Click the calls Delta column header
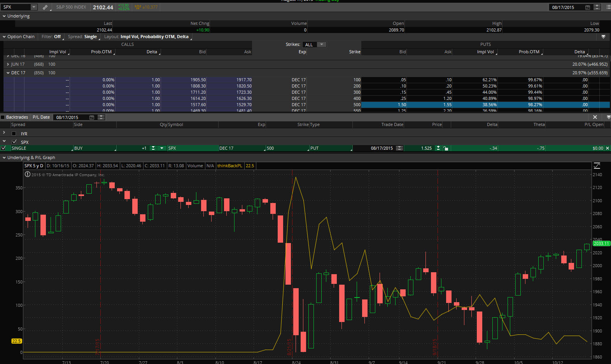The width and height of the screenshot is (611, 364). point(152,52)
